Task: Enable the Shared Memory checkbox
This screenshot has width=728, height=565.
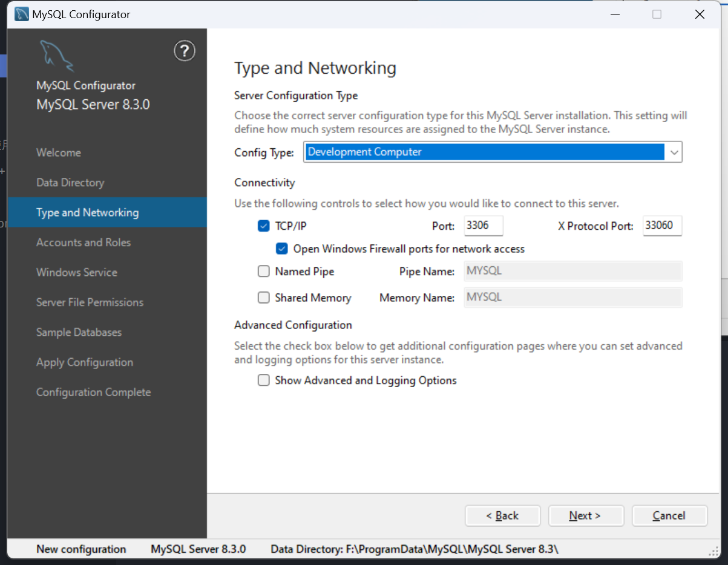Action: pos(263,298)
